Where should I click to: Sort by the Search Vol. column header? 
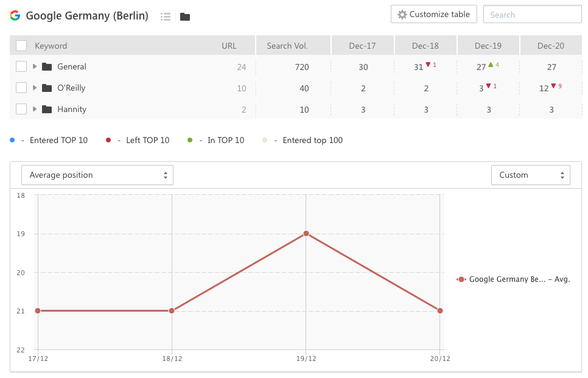coord(287,46)
